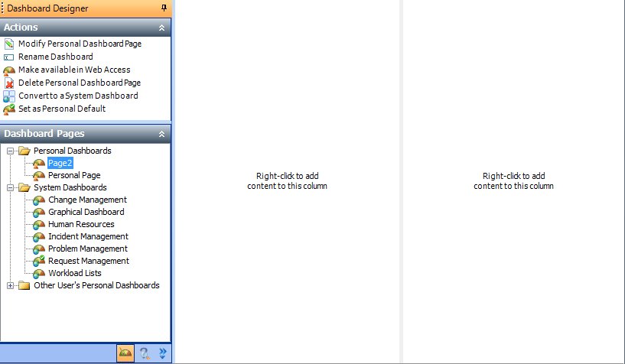Select Workload Lists dashboard
The height and width of the screenshot is (364, 625).
[74, 273]
